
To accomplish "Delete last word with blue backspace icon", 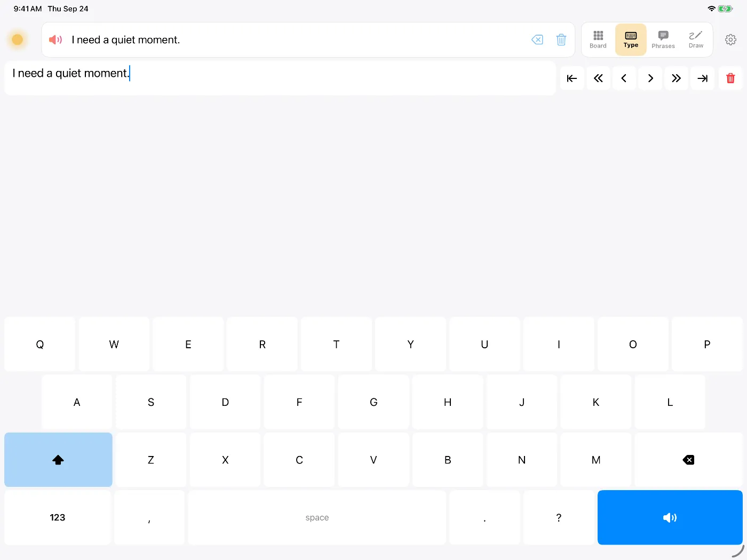I will [537, 40].
